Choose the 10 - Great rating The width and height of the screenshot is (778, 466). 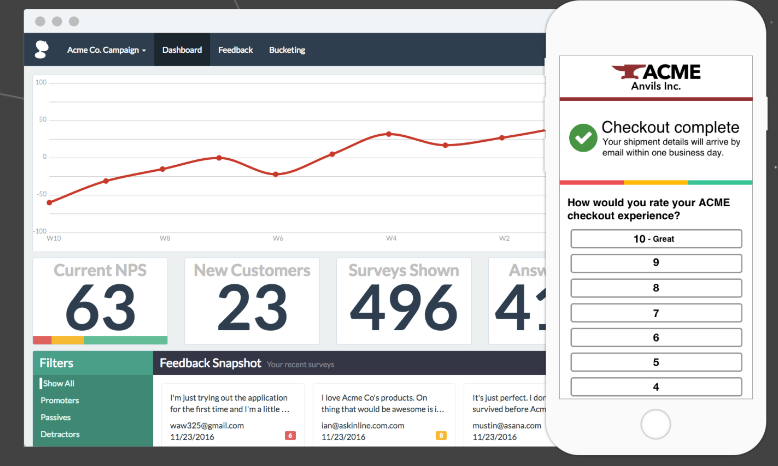tap(656, 239)
